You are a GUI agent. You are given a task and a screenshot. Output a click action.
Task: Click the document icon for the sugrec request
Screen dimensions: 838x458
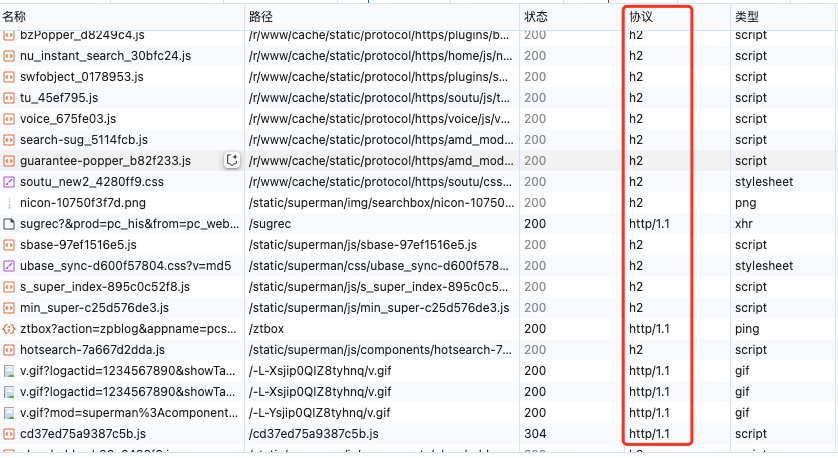point(9,224)
